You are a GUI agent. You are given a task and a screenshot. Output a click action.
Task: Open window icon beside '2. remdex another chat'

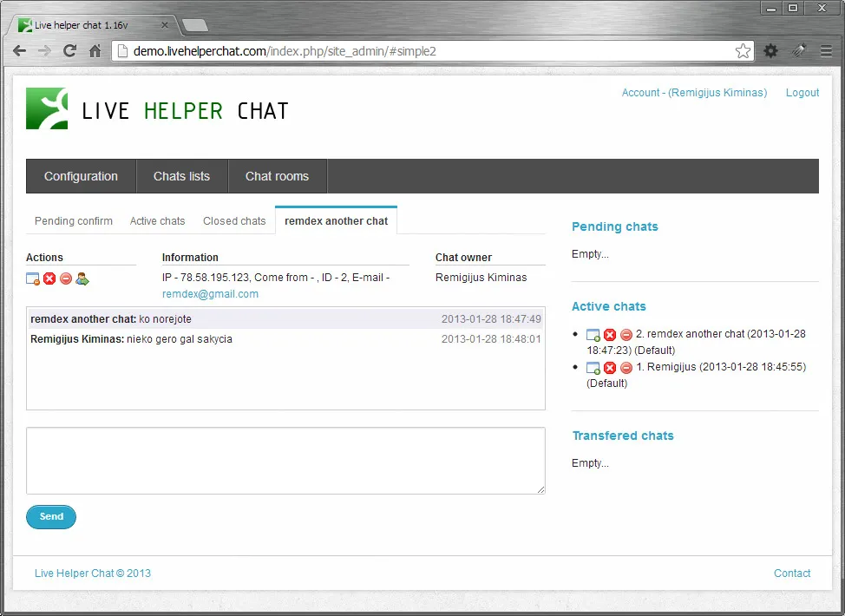593,334
